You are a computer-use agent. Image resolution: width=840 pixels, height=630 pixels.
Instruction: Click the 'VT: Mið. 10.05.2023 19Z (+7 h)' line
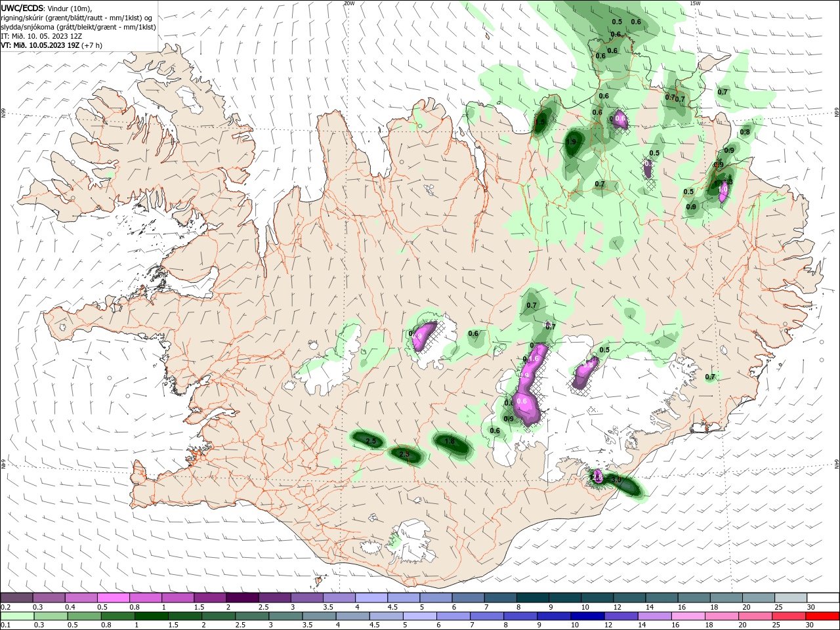pos(51,45)
